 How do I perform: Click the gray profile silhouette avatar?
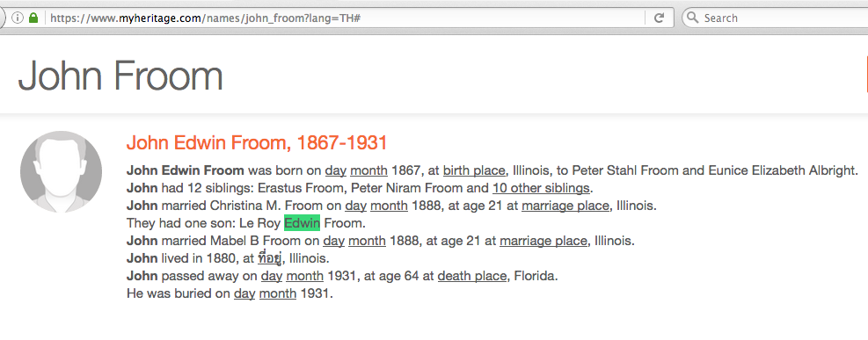(x=61, y=172)
